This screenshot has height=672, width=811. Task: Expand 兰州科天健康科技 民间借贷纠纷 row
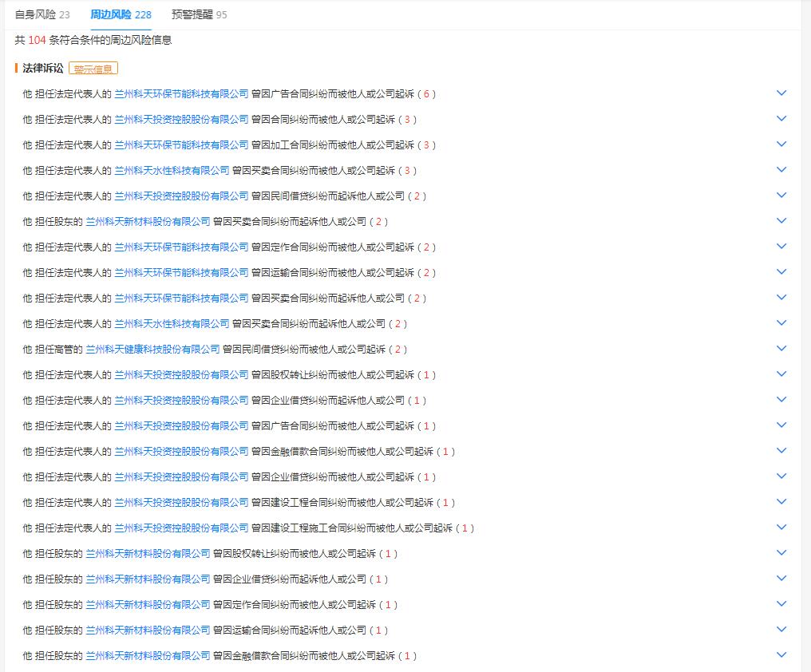pos(781,349)
